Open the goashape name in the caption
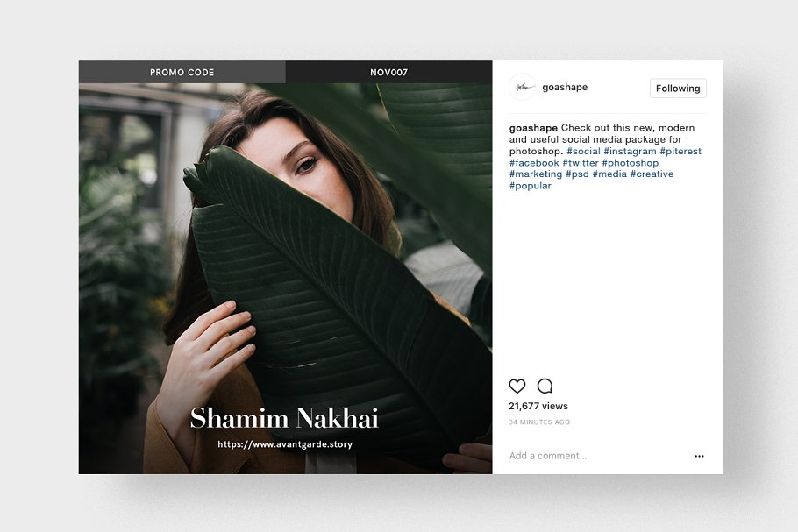 pyautogui.click(x=533, y=128)
